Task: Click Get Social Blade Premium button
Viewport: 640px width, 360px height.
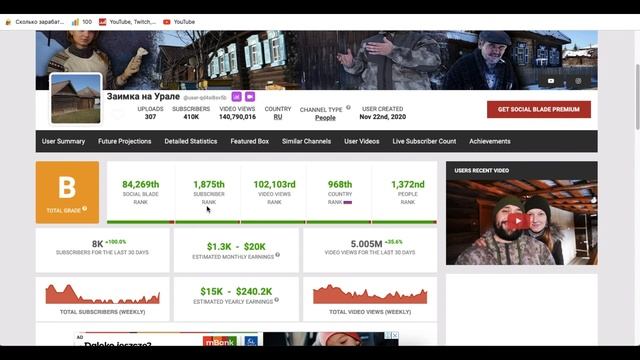Action: [538, 109]
